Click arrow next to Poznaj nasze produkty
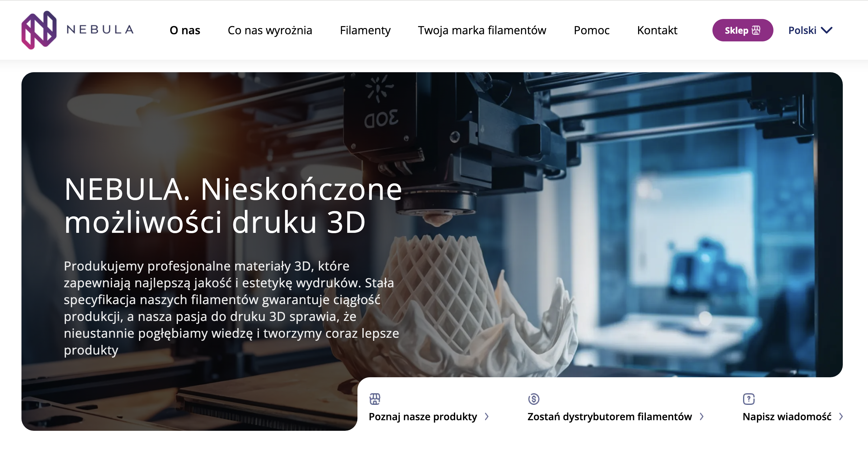This screenshot has width=868, height=475. click(487, 417)
